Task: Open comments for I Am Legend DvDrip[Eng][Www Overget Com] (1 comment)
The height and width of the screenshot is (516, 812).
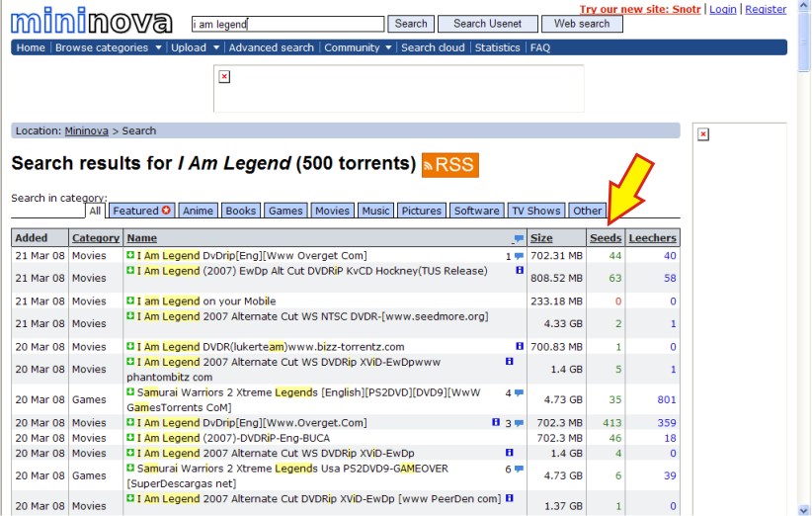Action: pyautogui.click(x=519, y=256)
